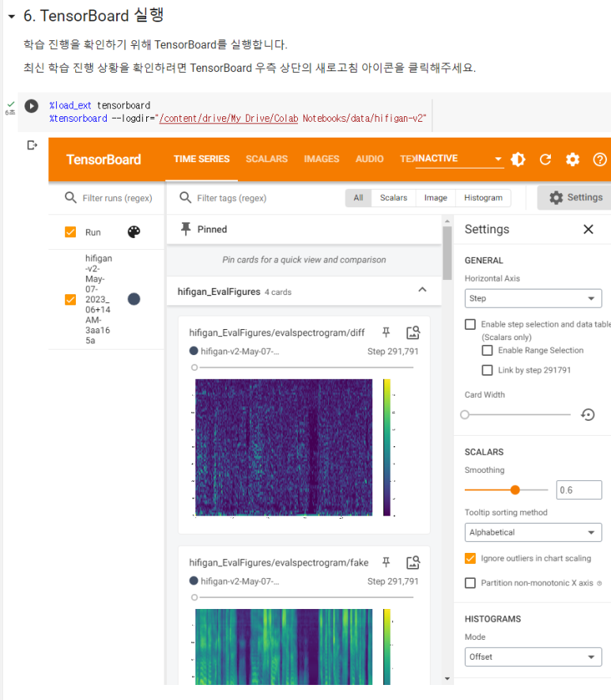
Task: Close the Settings panel
Action: click(x=588, y=229)
